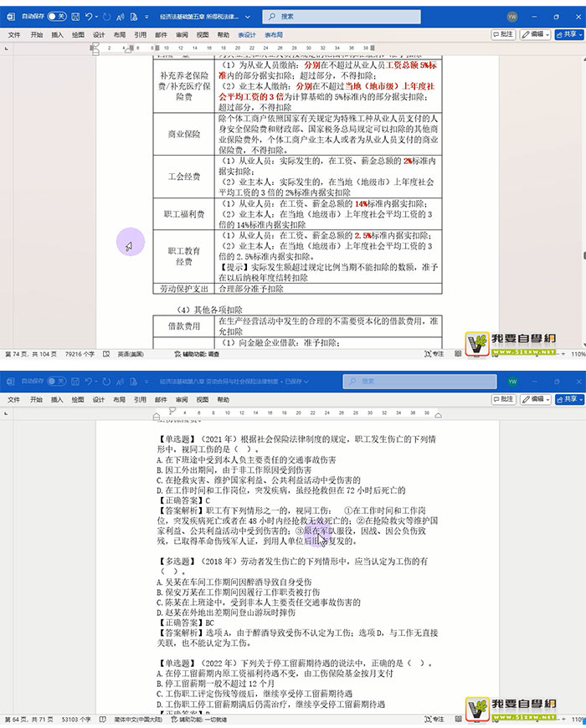The image size is (586, 728).
Task: Click the YW account avatar in the upper window
Action: [511, 17]
